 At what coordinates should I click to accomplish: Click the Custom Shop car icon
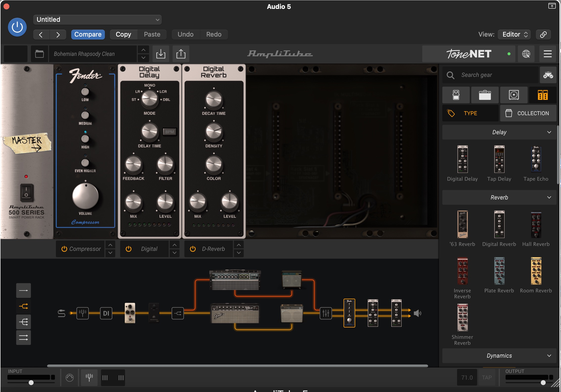[548, 75]
